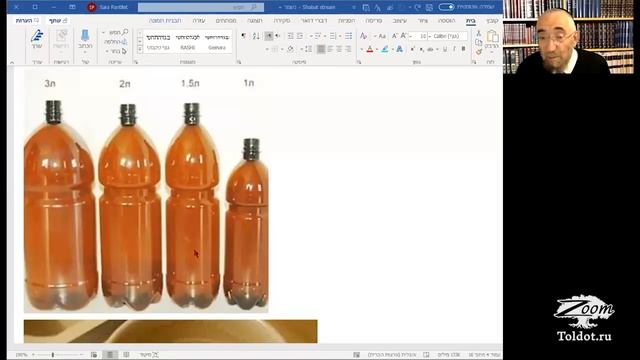
Task: Apply red font color
Action: pyautogui.click(x=370, y=49)
